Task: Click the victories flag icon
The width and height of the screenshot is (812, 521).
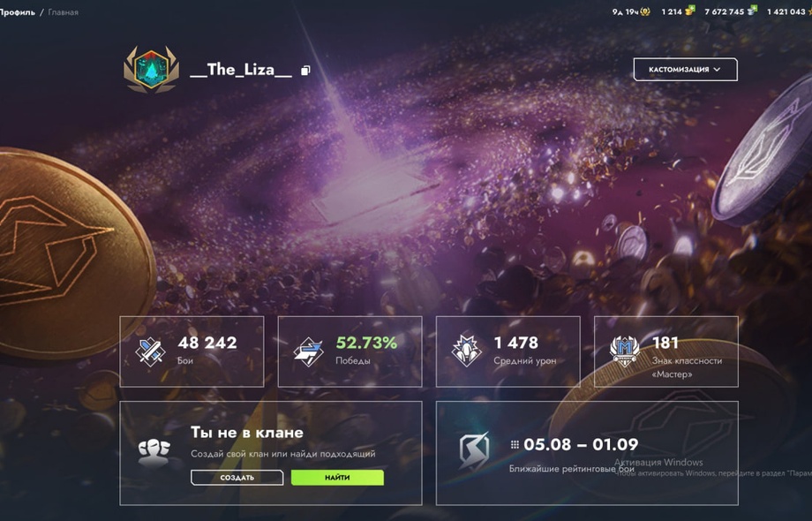Action: click(309, 351)
